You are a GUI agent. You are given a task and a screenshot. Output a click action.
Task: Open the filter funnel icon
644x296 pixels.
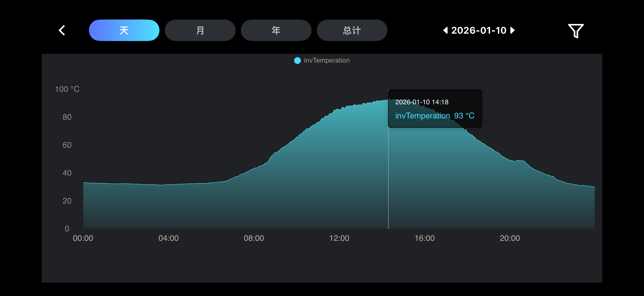coord(576,31)
